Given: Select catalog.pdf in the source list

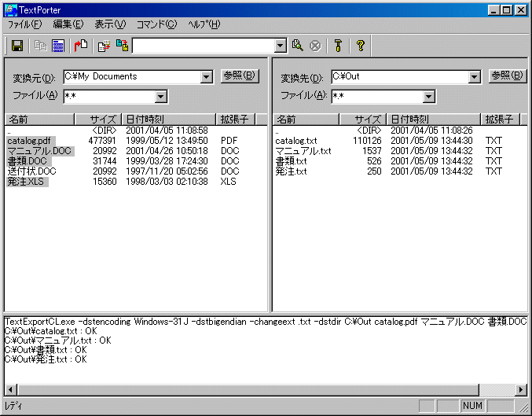Looking at the screenshot, I should 29,140.
